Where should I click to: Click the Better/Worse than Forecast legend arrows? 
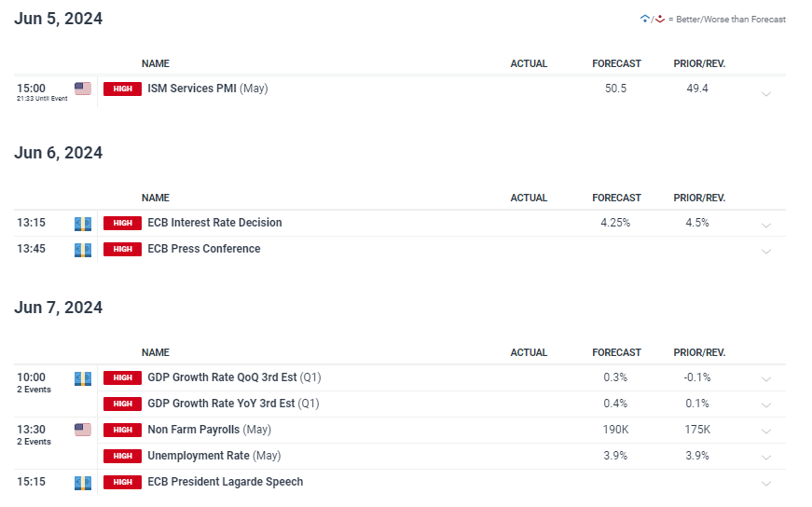click(x=652, y=19)
